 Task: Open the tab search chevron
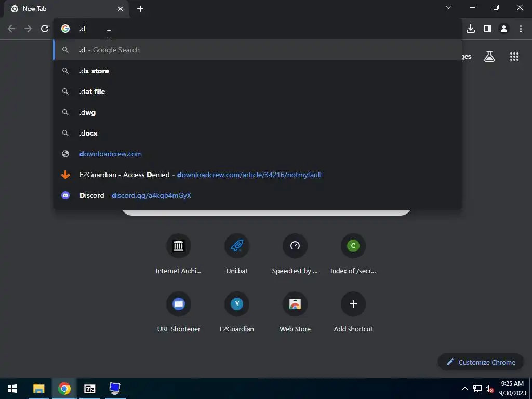click(448, 7)
